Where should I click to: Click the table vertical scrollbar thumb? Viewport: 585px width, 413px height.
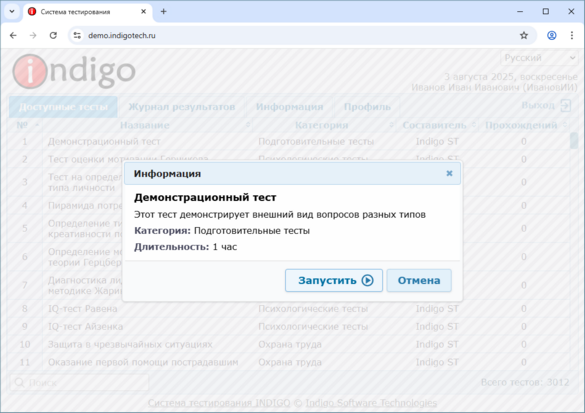[x=574, y=141]
